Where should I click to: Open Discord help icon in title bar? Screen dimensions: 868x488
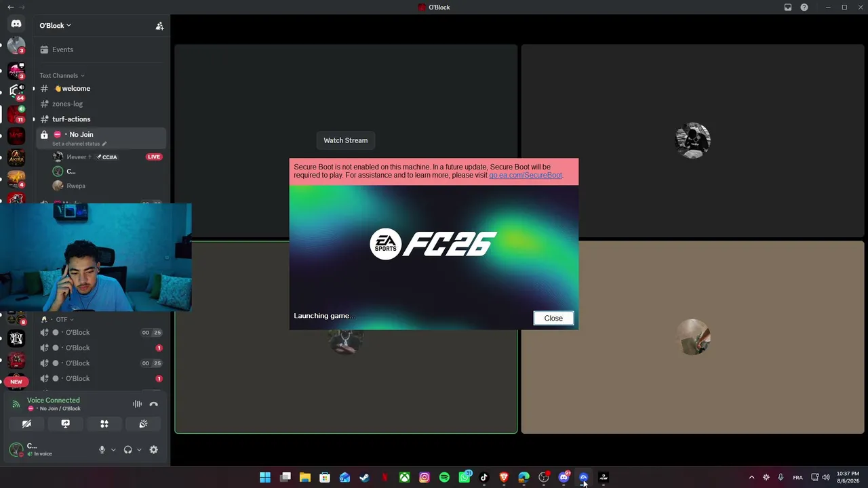pyautogui.click(x=804, y=7)
